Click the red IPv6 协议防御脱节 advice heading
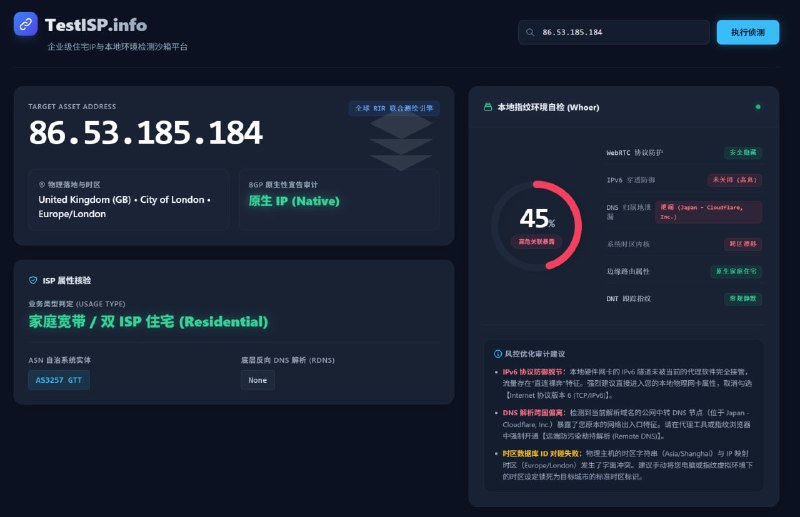The width and height of the screenshot is (800, 517). [x=534, y=372]
